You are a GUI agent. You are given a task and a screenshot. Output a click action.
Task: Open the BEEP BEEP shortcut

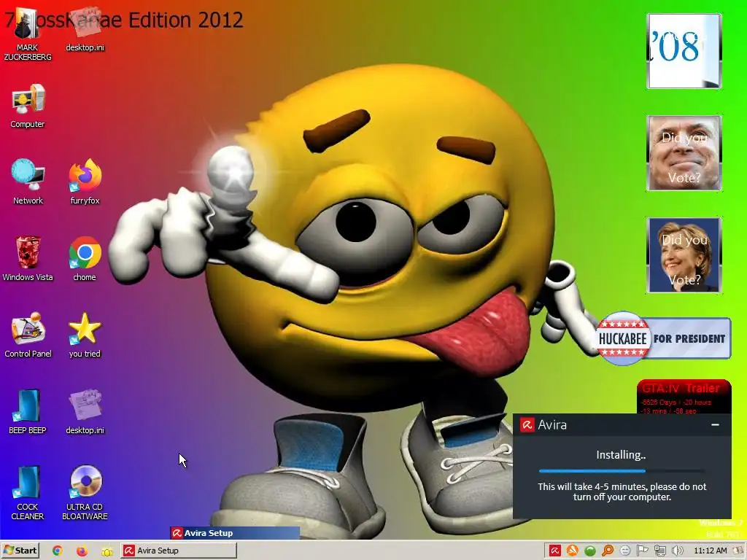[x=28, y=411]
